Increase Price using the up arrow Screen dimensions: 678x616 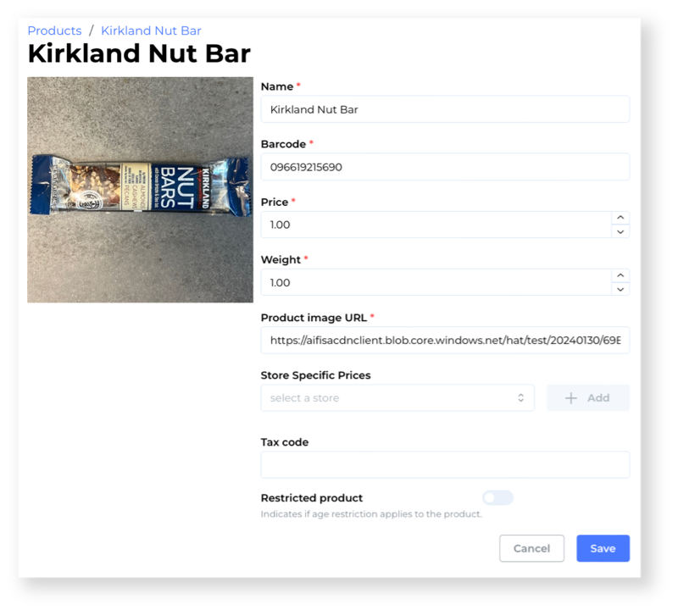coord(620,218)
